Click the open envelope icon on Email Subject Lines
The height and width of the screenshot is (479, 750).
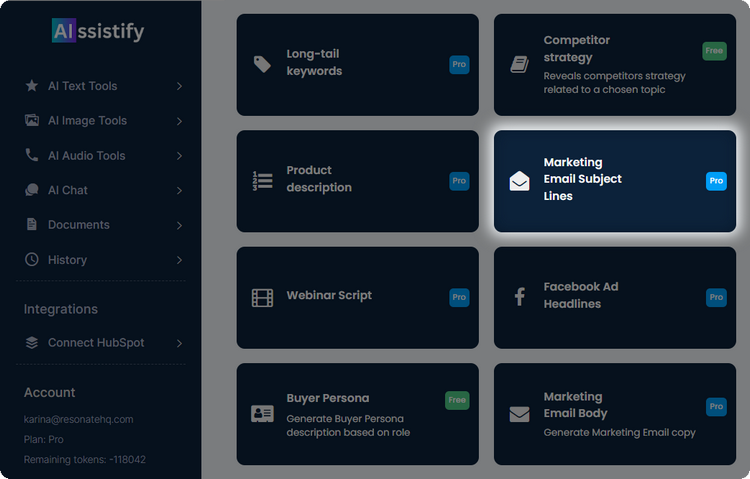click(x=519, y=181)
